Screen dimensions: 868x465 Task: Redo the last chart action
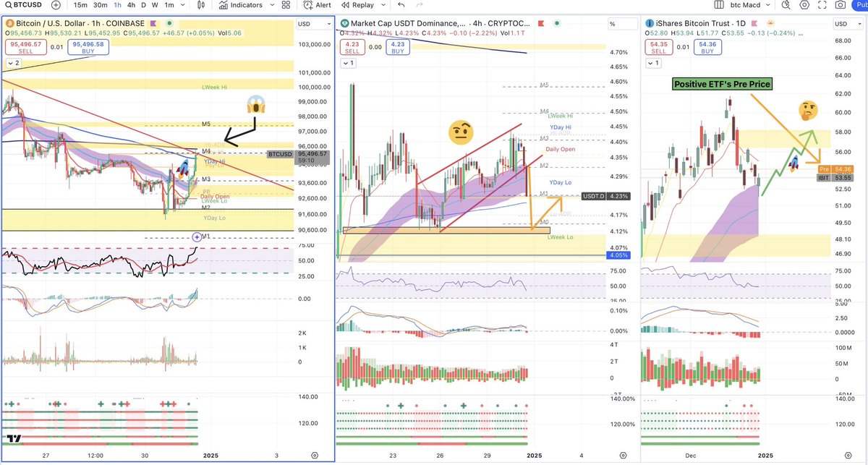(x=421, y=5)
